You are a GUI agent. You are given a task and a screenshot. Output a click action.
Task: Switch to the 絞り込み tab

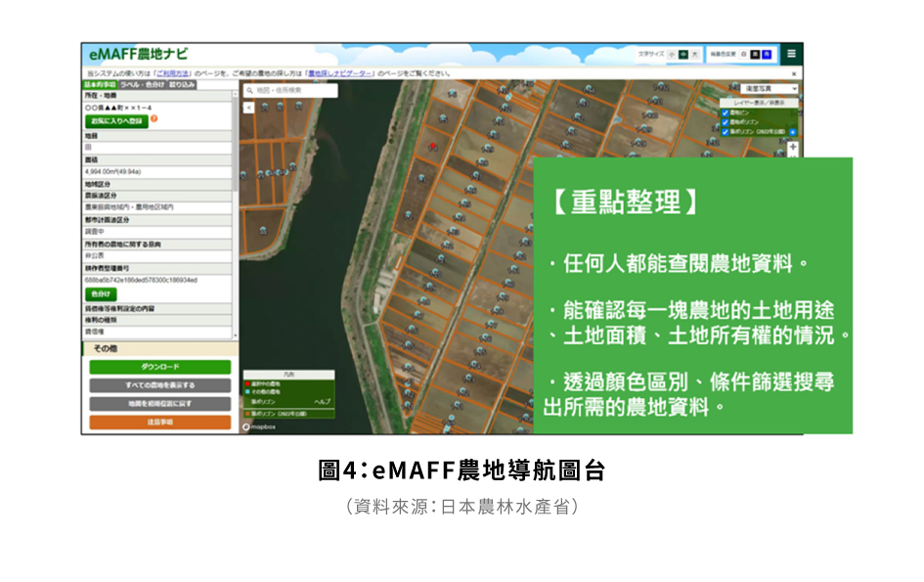tap(182, 85)
